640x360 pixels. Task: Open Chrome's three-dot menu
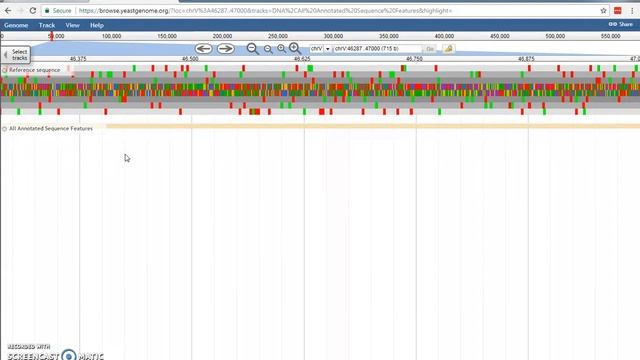[632, 11]
